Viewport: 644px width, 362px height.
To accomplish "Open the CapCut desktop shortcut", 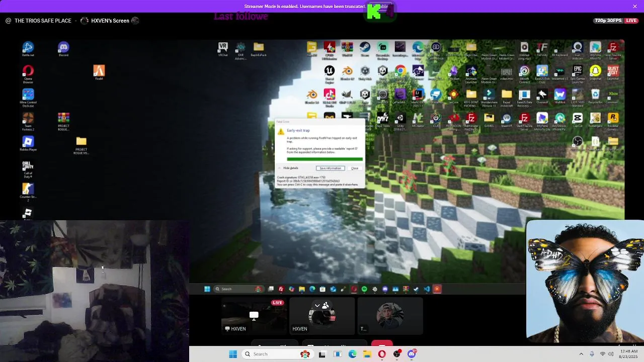I will point(578,120).
